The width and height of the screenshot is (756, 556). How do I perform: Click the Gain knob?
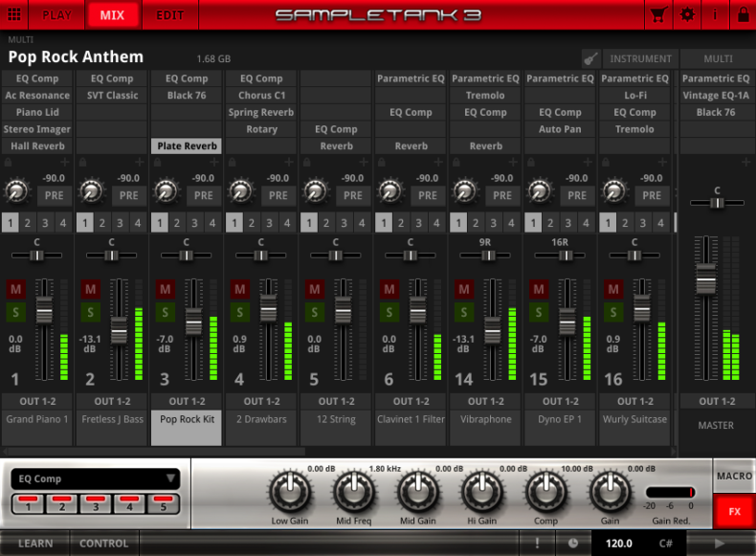click(610, 492)
